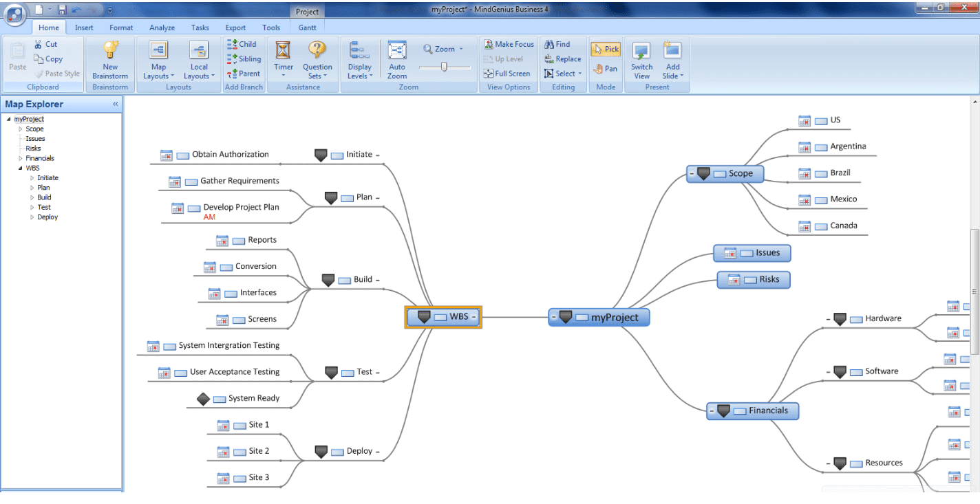The height and width of the screenshot is (504, 980).
Task: Make the selected branch the Focus
Action: [x=509, y=44]
